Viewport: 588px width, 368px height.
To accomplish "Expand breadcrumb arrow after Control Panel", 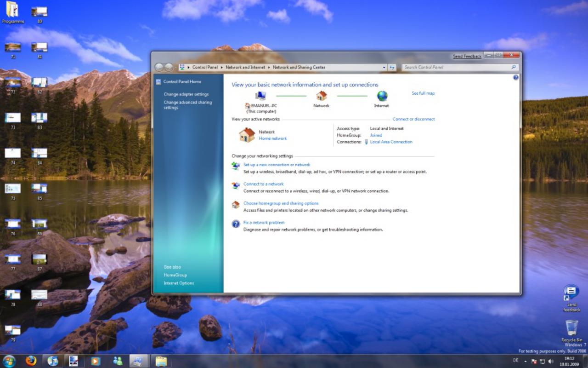I will click(222, 67).
